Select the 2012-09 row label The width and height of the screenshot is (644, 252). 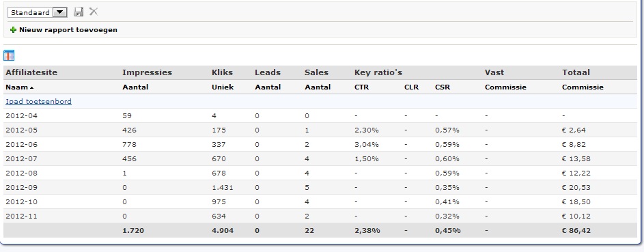pos(21,188)
